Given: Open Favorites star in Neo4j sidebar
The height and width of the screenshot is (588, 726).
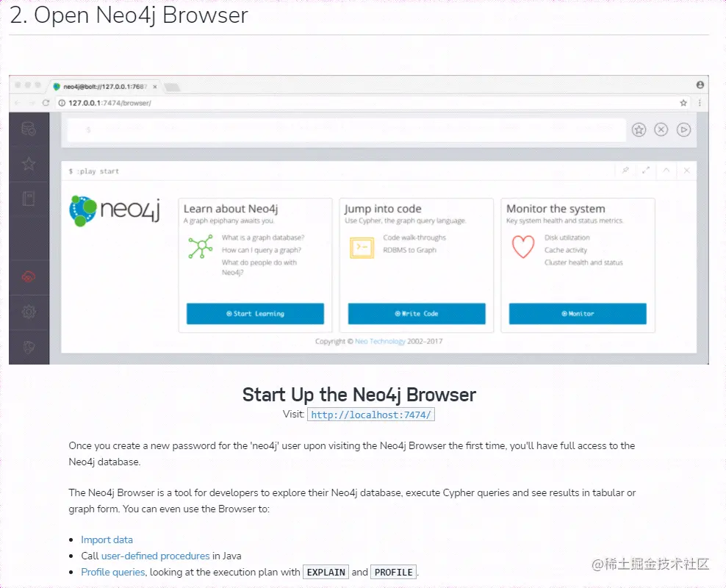Looking at the screenshot, I should pos(29,163).
